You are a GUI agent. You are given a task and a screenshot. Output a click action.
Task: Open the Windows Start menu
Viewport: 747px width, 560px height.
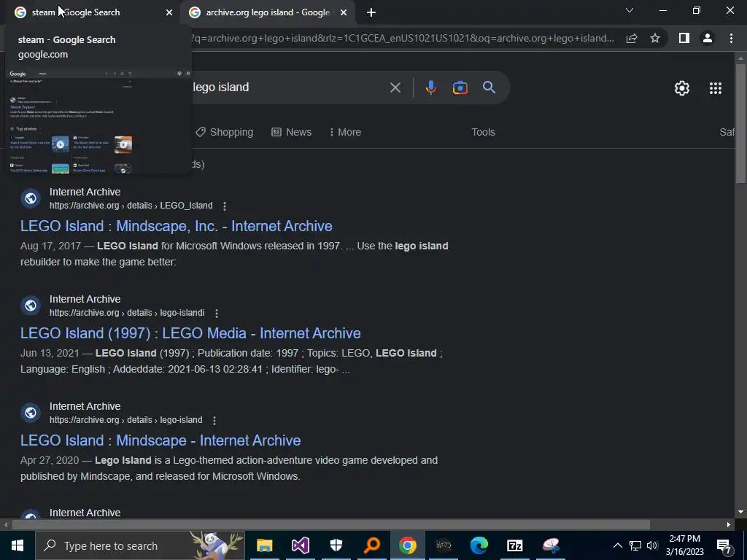[x=18, y=545]
